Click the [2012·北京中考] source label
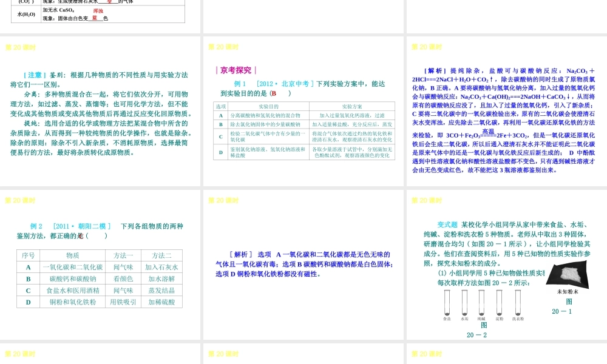Screen dimensions: 607x364 (x=285, y=84)
